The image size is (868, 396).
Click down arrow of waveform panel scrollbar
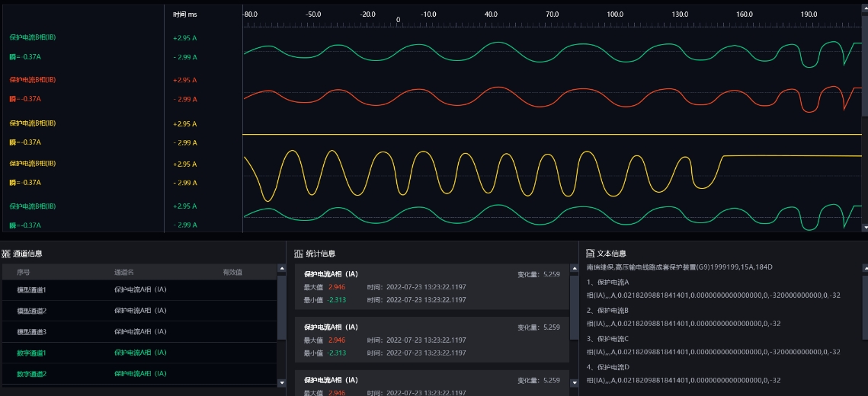point(865,227)
